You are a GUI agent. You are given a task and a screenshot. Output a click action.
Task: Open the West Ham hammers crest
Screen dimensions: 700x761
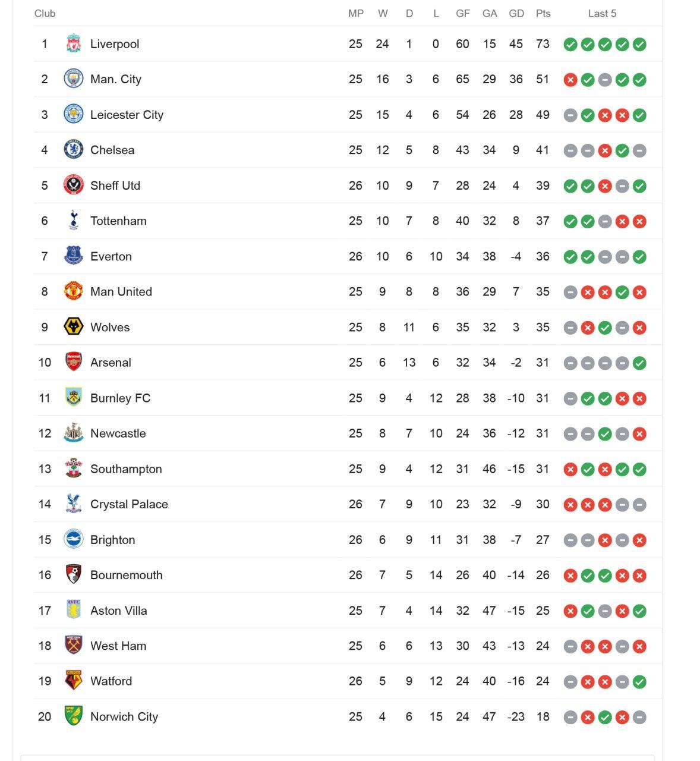coord(74,646)
